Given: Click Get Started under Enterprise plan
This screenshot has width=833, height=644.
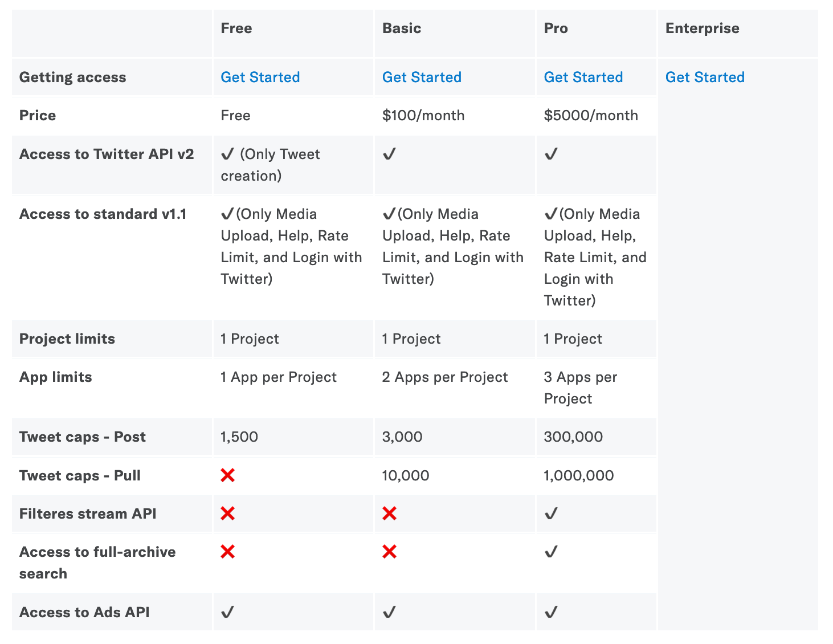Looking at the screenshot, I should click(705, 77).
